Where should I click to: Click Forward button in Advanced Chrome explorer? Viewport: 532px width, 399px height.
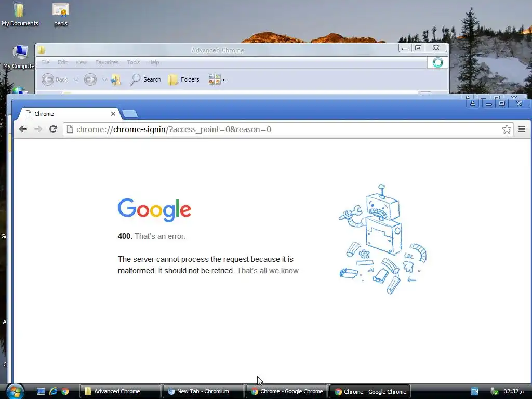point(90,79)
